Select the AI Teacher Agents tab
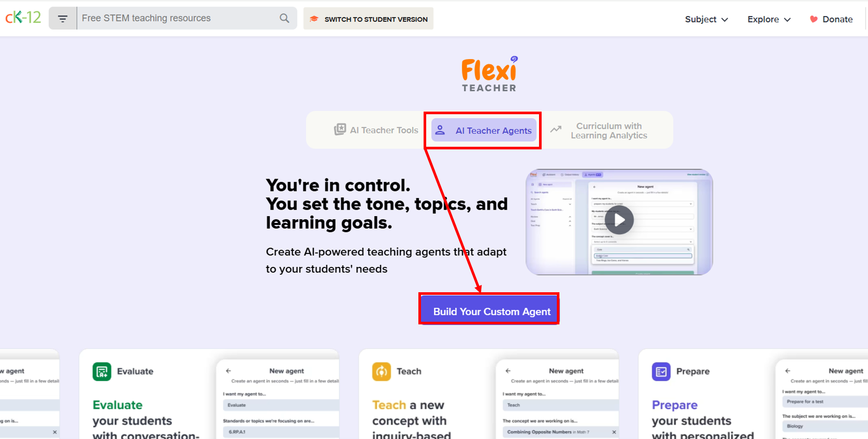The image size is (868, 439). [484, 130]
